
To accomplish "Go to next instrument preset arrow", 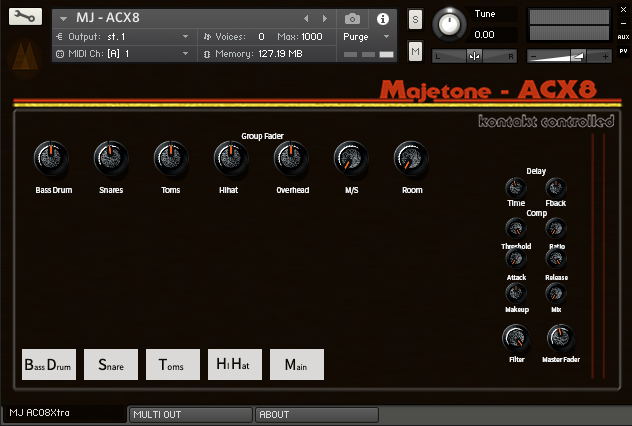I will (325, 19).
